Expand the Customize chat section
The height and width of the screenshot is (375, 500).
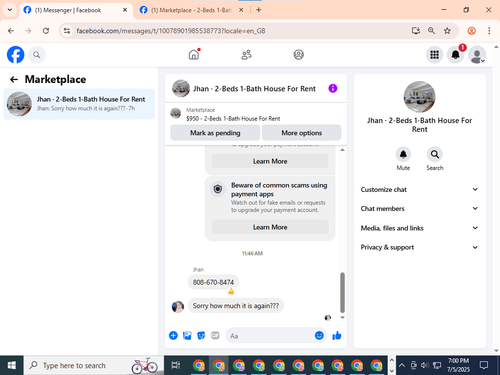pos(419,189)
